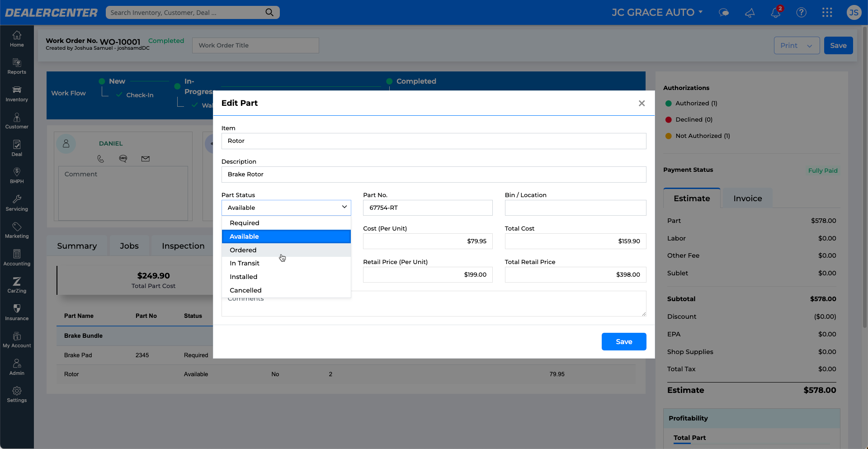The image size is (868, 449).
Task: Click the search magnifier icon
Action: [x=269, y=13]
